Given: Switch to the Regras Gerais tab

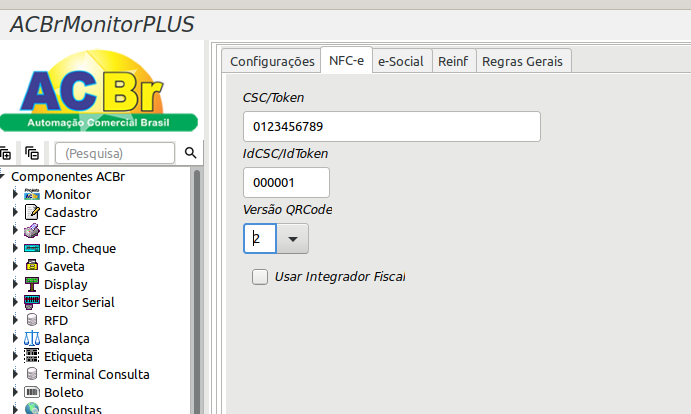Looking at the screenshot, I should (x=522, y=61).
